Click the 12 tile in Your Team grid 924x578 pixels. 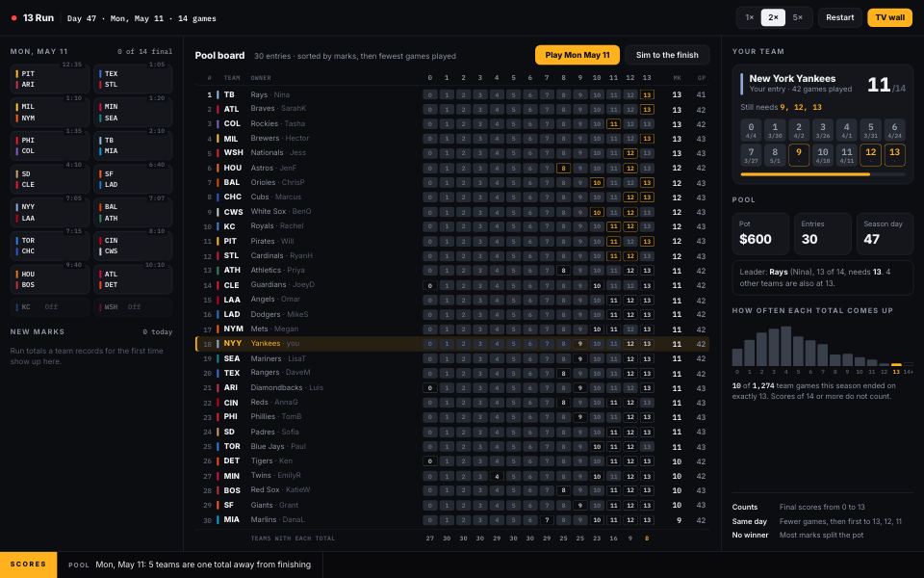click(x=870, y=155)
